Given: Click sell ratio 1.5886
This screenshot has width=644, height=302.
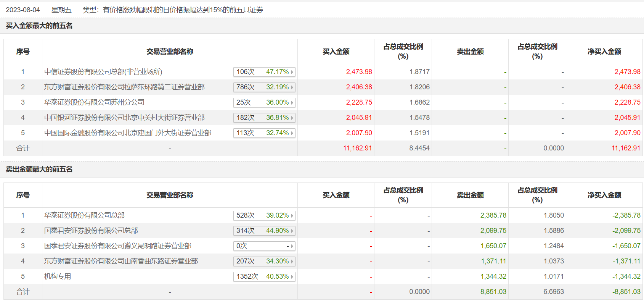Looking at the screenshot, I should [554, 231].
